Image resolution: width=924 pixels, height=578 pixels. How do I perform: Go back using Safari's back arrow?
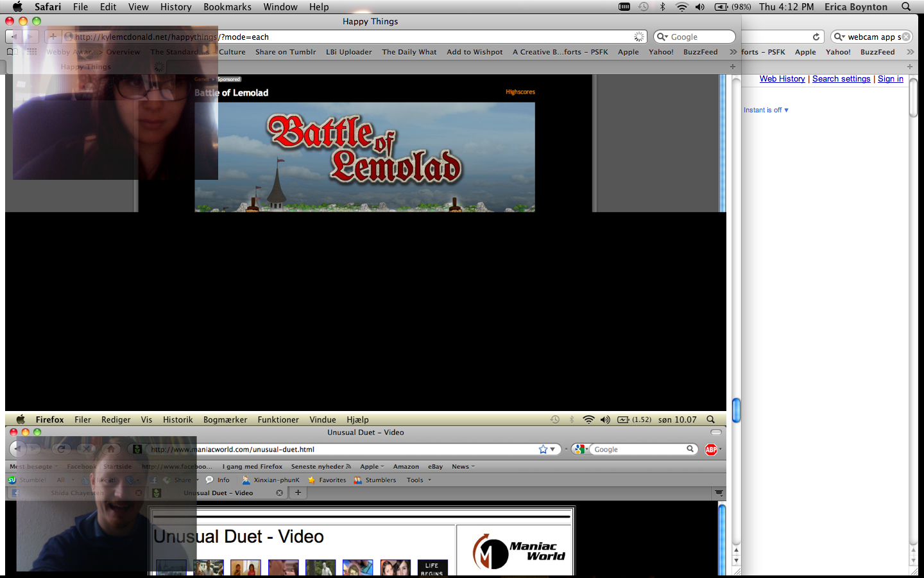(14, 37)
